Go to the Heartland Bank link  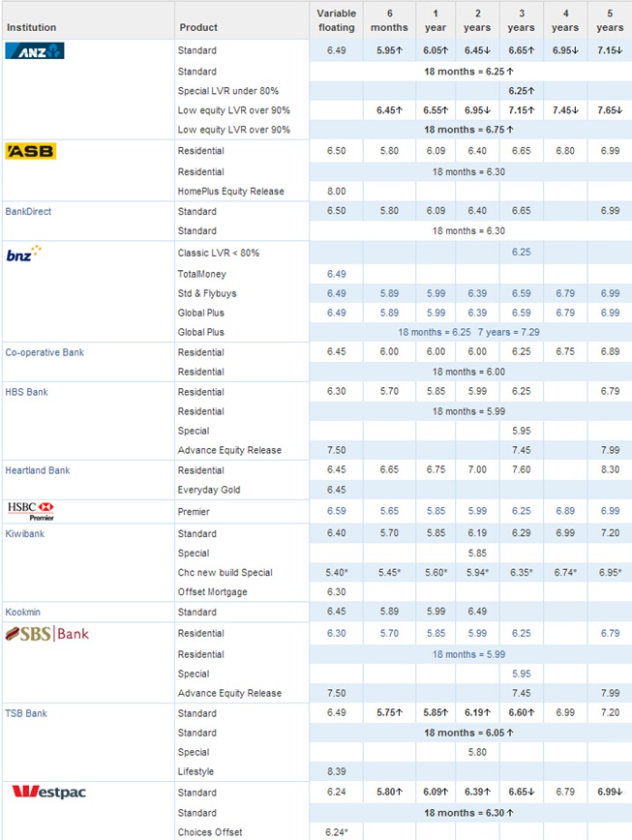tap(38, 470)
